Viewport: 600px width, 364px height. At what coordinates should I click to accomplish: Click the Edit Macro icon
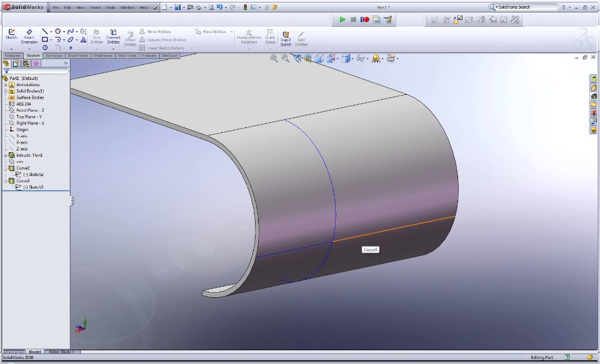(x=387, y=19)
